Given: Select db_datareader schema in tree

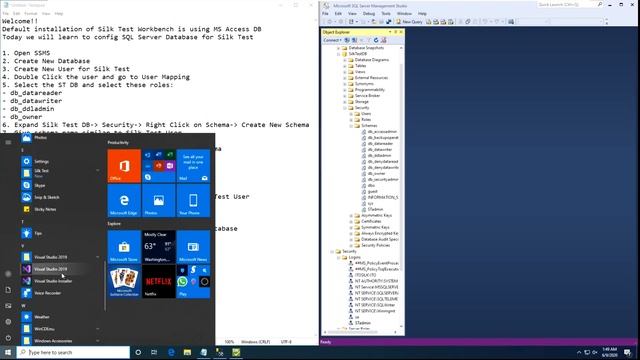Looking at the screenshot, I should [x=380, y=144].
